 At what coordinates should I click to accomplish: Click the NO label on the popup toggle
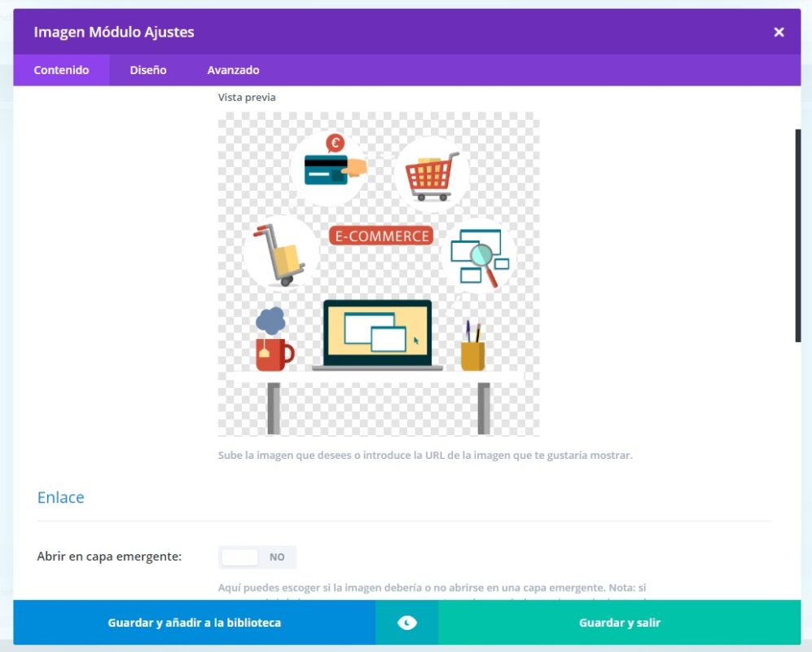(x=278, y=557)
